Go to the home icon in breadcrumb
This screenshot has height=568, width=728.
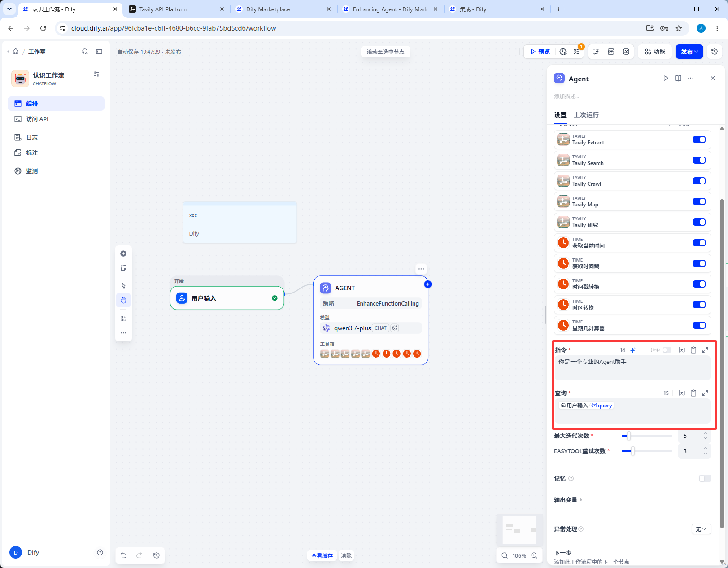point(16,52)
